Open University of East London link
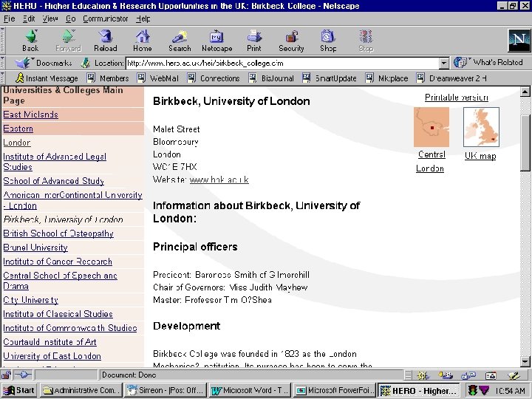Viewport: 532px width, 399px height. coord(52,356)
